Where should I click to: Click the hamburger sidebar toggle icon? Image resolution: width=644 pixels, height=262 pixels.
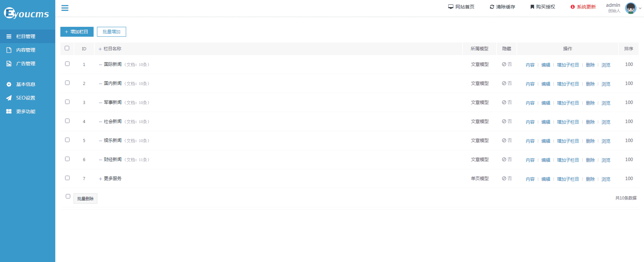(x=65, y=8)
